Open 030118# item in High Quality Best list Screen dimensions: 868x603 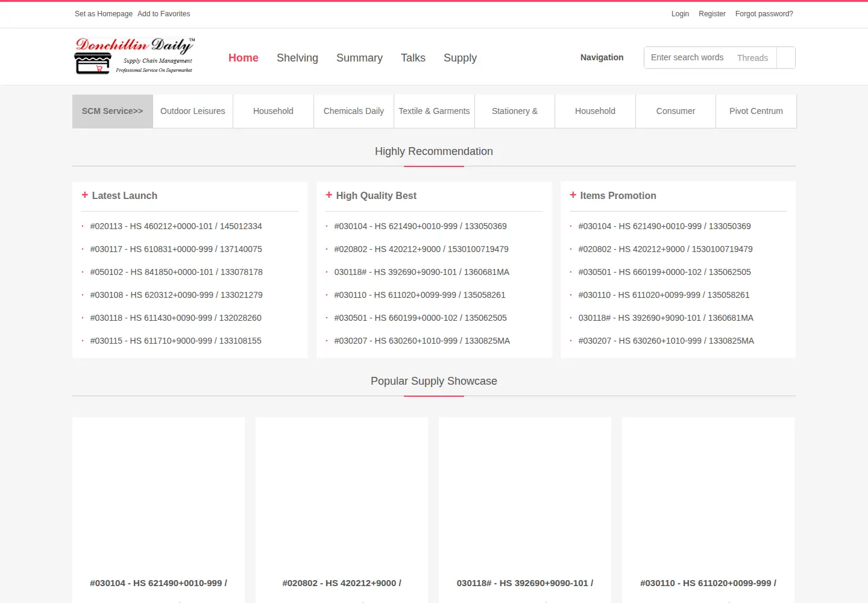(422, 272)
